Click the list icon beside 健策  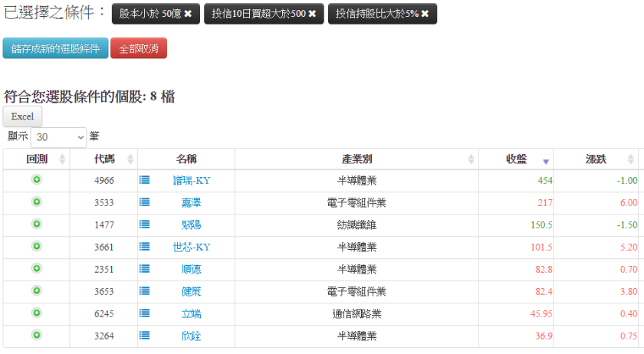[x=145, y=291]
